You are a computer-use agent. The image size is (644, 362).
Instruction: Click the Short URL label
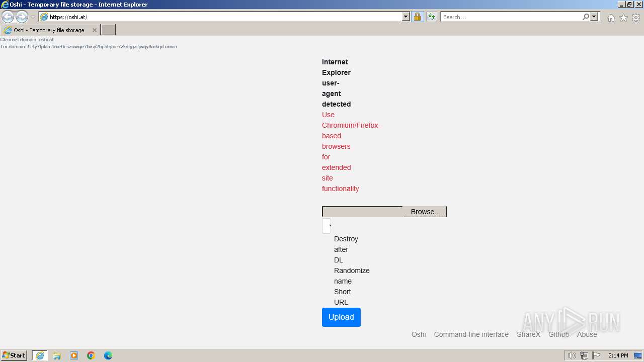[343, 297]
